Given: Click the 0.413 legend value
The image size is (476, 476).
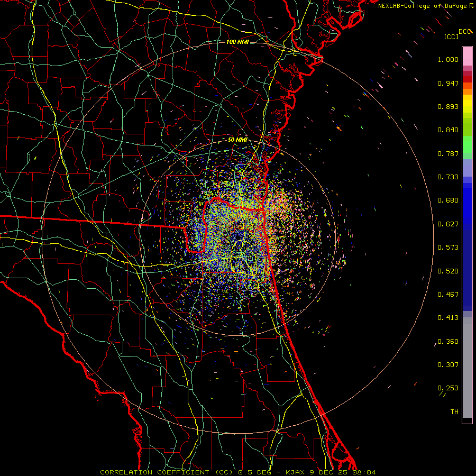Looking at the screenshot, I should point(448,318).
